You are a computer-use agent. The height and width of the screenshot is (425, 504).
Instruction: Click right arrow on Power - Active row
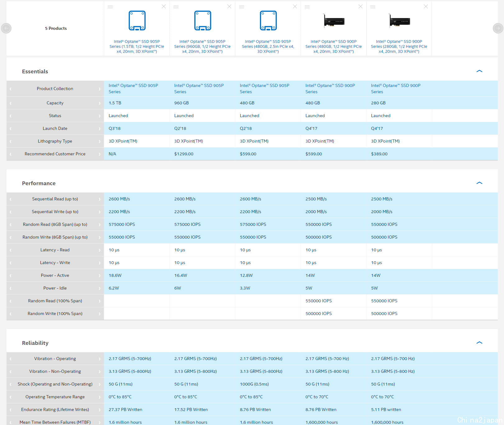tap(99, 276)
